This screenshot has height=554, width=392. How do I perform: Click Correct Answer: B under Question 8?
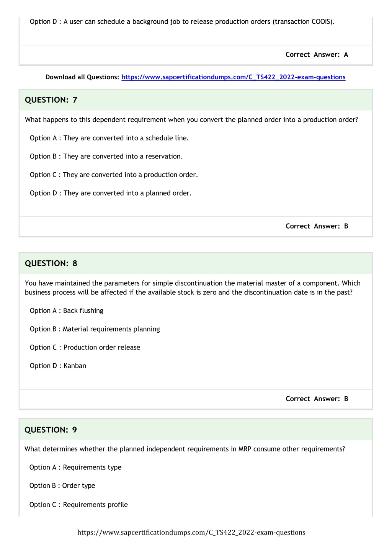[x=317, y=399]
